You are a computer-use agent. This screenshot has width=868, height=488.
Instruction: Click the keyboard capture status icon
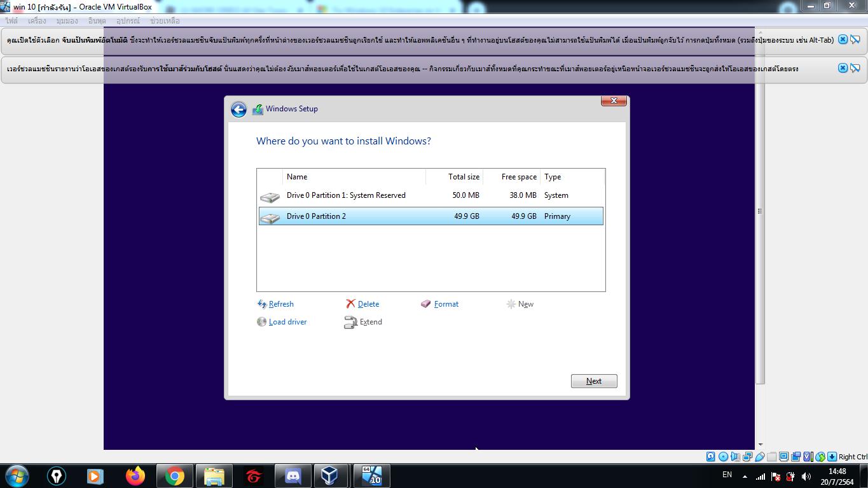832,457
